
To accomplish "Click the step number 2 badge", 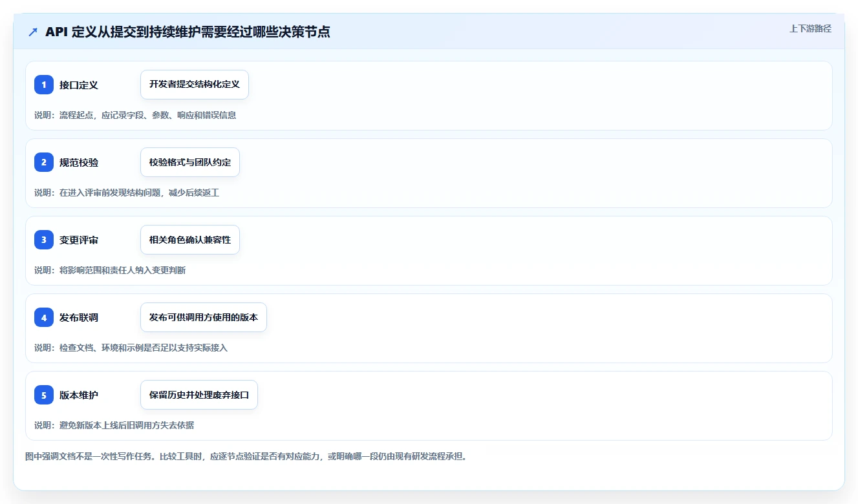I will [44, 162].
